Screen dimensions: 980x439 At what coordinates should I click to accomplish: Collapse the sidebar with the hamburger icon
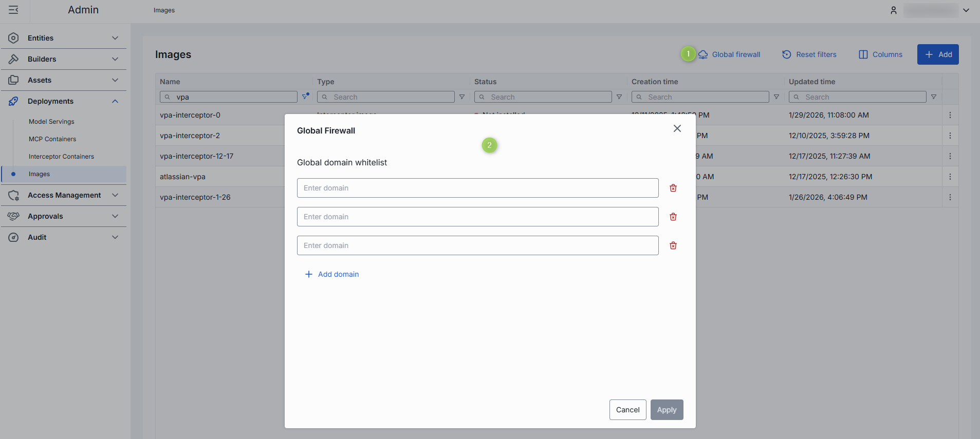tap(14, 10)
